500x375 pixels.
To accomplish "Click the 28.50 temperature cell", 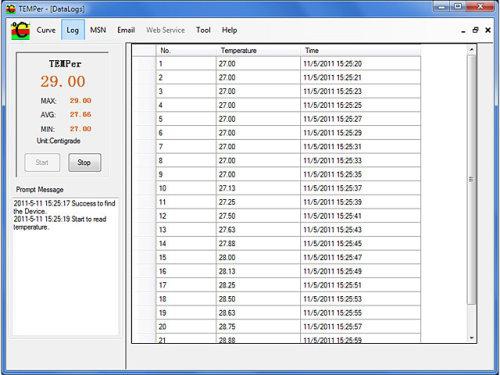I will pyautogui.click(x=258, y=299).
